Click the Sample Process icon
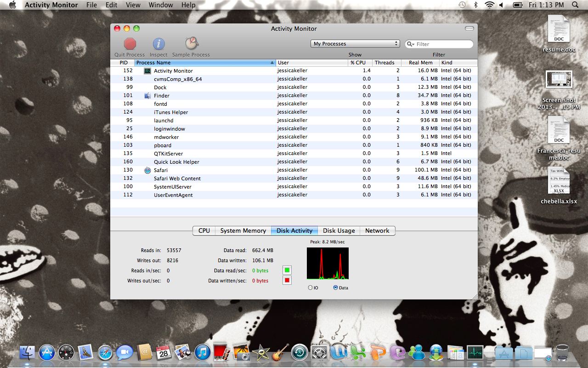Image resolution: width=588 pixels, height=368 pixels. tap(191, 44)
